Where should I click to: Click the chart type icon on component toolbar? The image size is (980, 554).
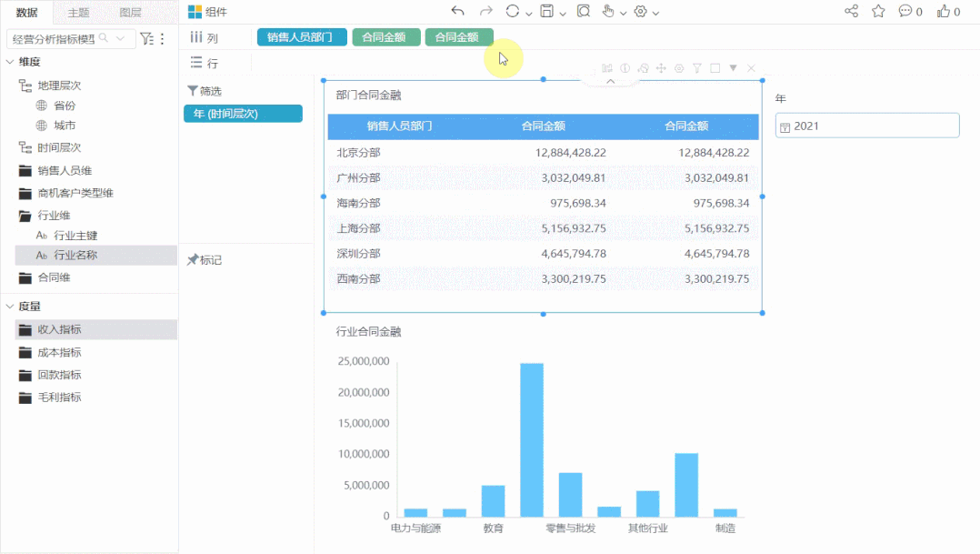coord(643,68)
